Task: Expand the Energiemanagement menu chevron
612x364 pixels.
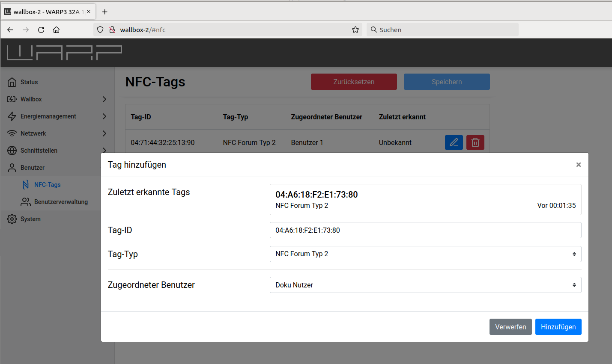Action: pyautogui.click(x=104, y=116)
